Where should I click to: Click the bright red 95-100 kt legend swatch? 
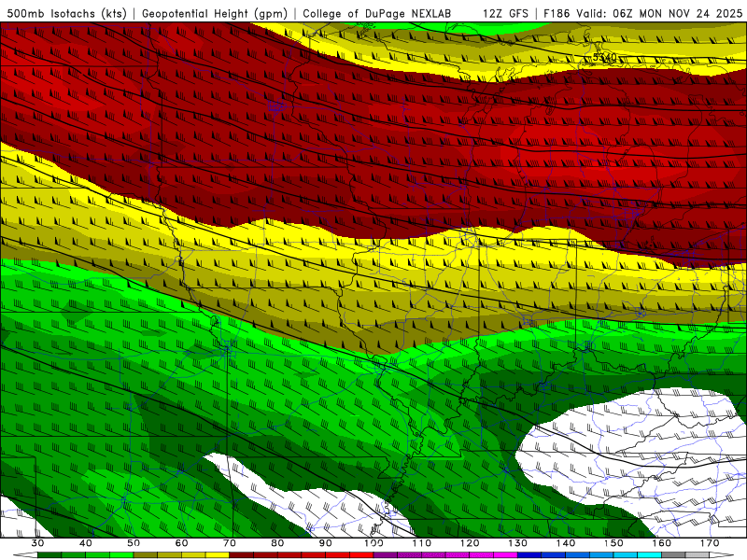coord(361,555)
